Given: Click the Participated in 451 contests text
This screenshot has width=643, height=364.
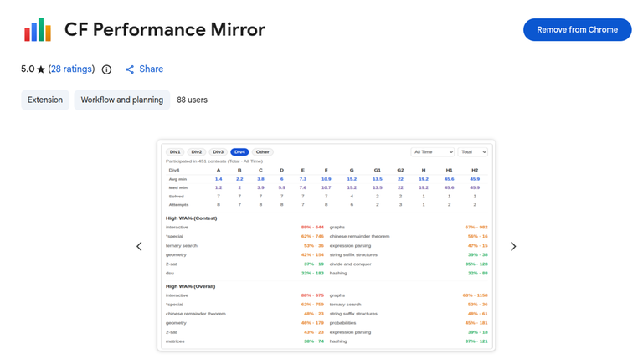Looking at the screenshot, I should click(x=214, y=161).
